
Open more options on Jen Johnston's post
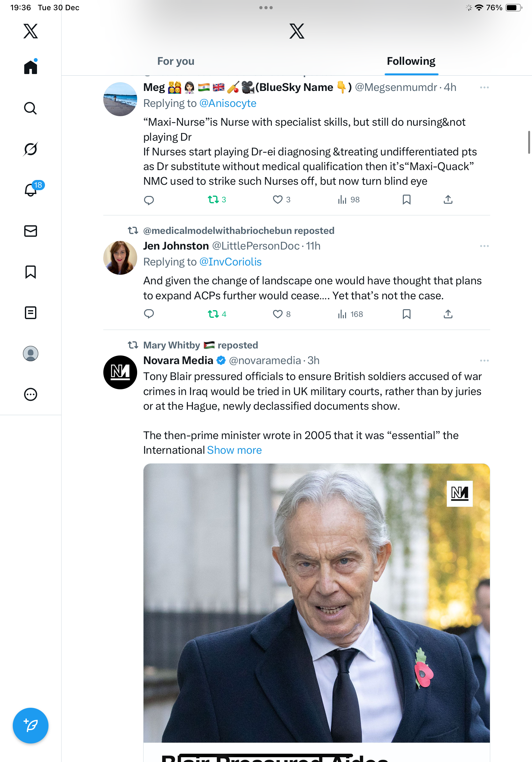coord(484,246)
